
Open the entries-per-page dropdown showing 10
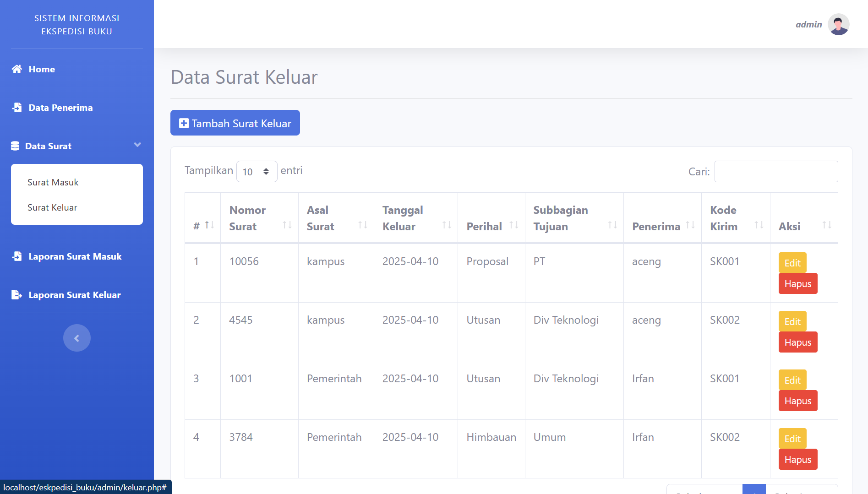pyautogui.click(x=257, y=172)
